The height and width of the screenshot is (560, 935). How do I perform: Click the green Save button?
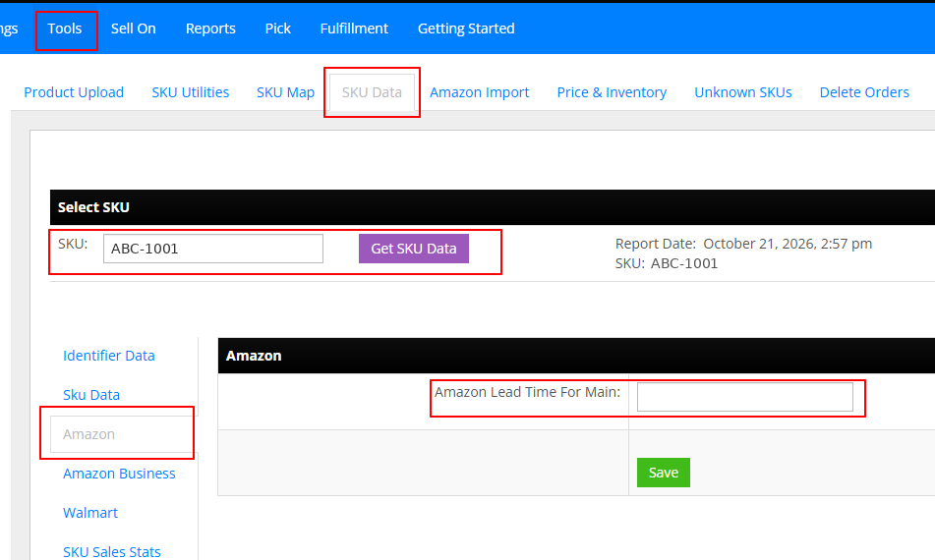tap(664, 473)
